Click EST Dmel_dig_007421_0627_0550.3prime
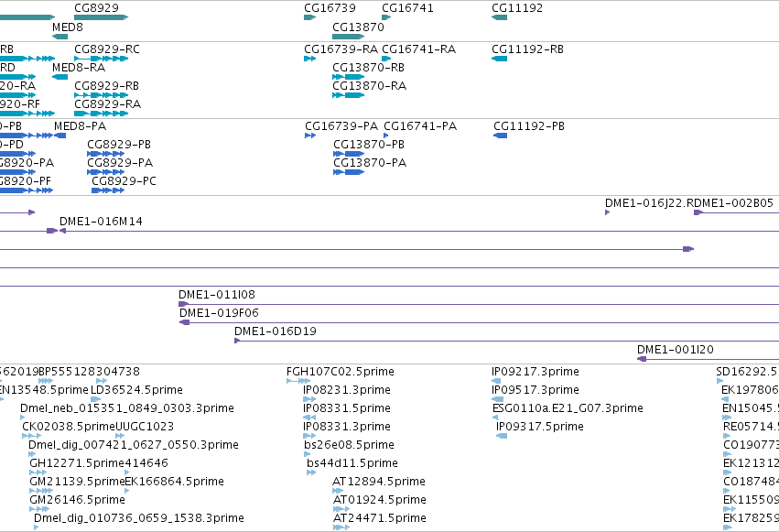The height and width of the screenshot is (532, 779). click(32, 454)
